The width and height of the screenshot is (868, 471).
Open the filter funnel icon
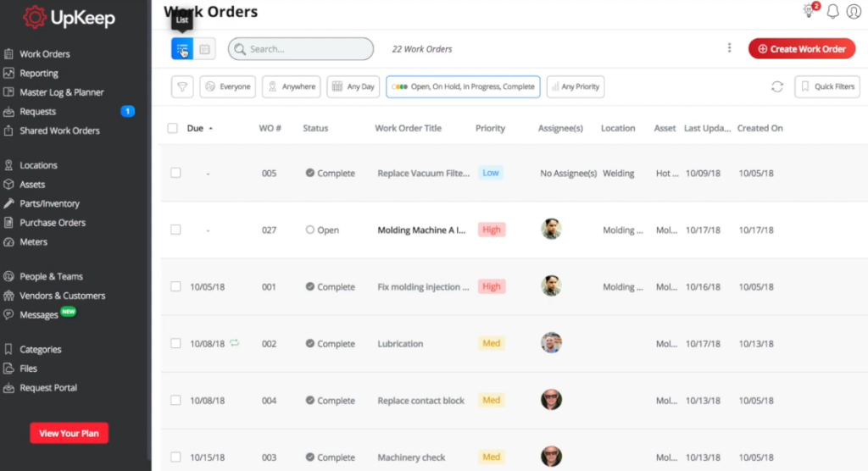(x=181, y=86)
